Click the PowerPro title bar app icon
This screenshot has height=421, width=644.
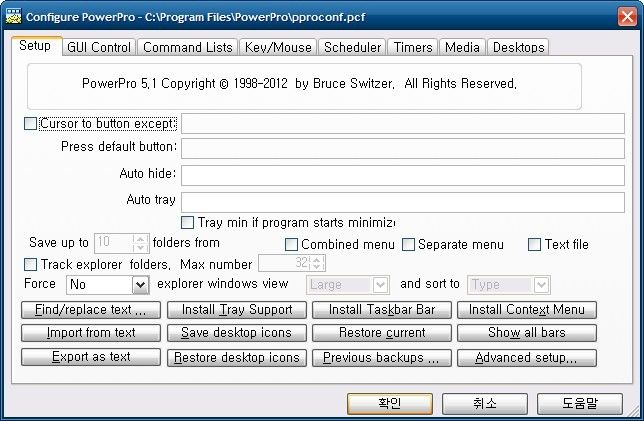coord(14,16)
